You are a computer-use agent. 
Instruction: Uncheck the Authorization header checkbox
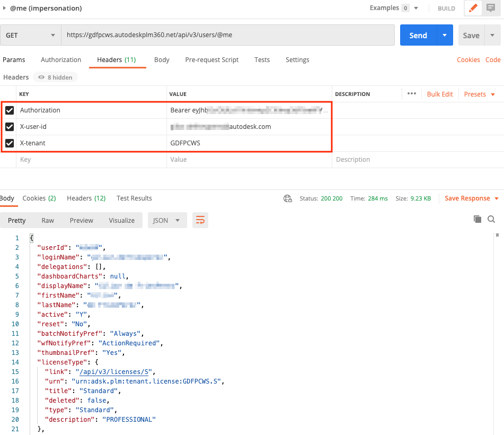[10, 110]
